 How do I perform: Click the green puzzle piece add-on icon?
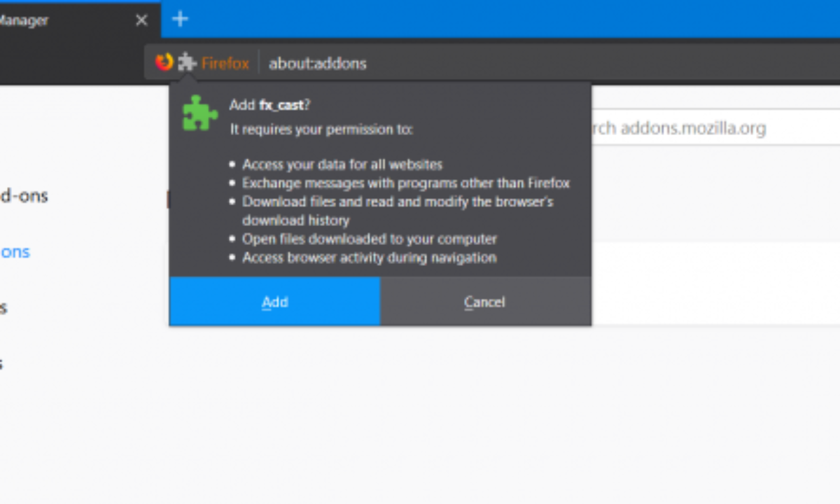coord(200,113)
